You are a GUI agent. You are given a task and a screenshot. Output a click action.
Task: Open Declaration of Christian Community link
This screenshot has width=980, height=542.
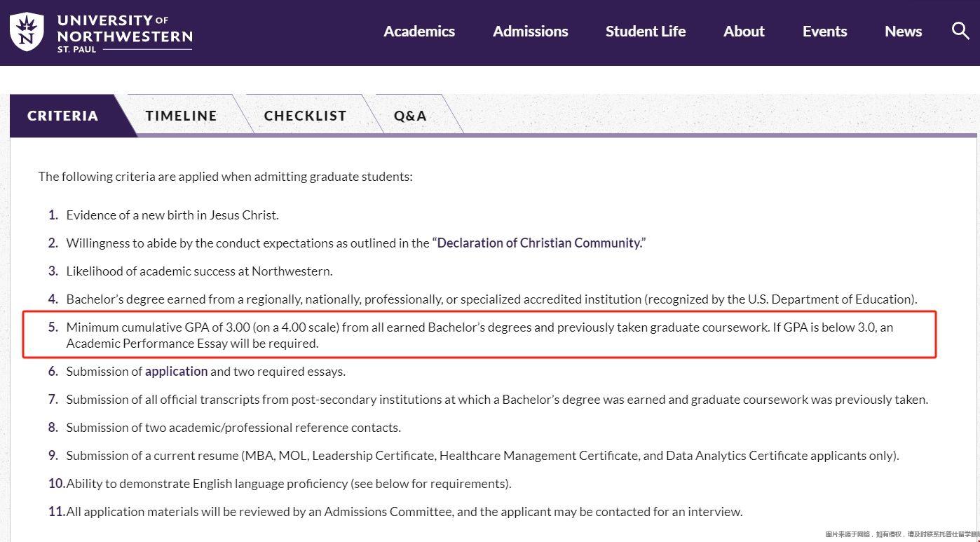click(539, 243)
